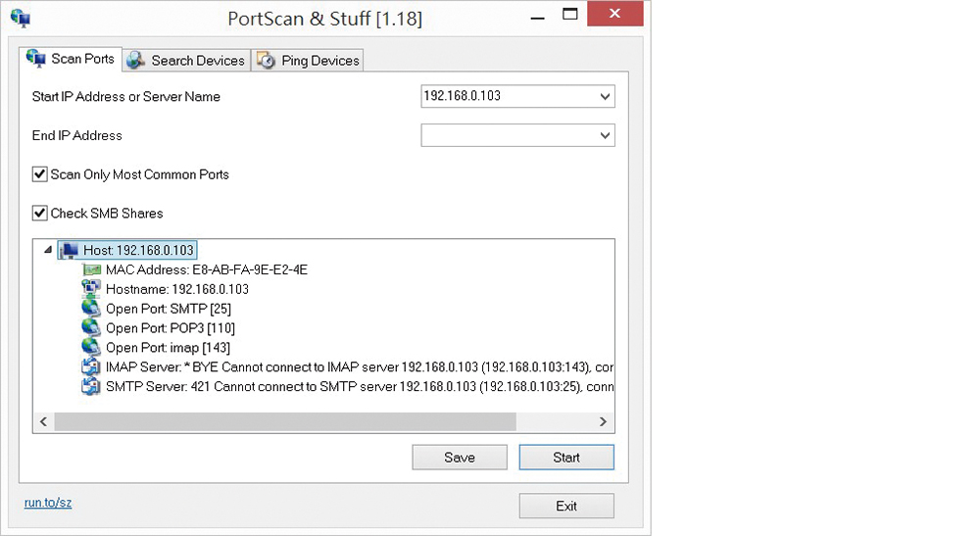Click the Start button to scan
Viewport: 980px width, 536px height.
566,458
